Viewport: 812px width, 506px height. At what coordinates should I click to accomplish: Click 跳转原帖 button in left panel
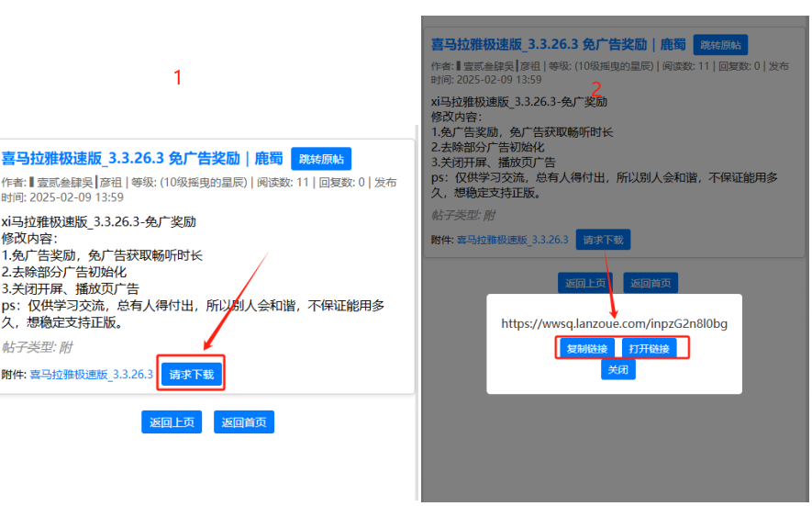(321, 159)
